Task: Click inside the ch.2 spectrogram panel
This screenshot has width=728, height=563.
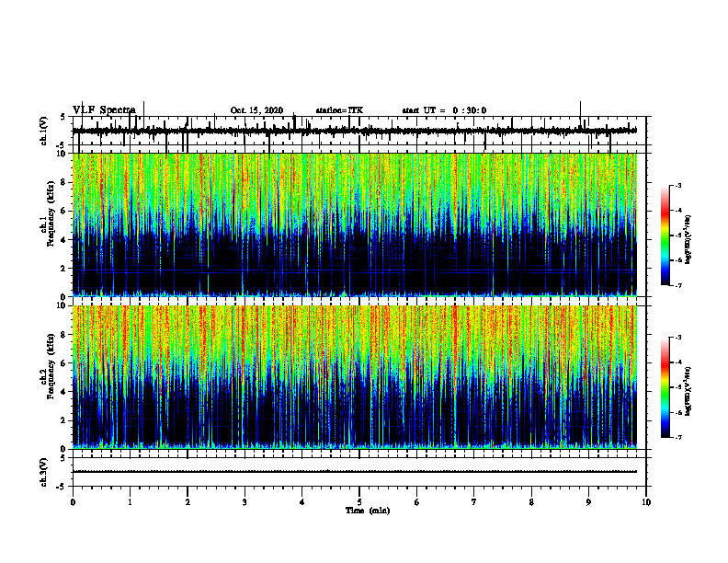Action: (x=355, y=377)
